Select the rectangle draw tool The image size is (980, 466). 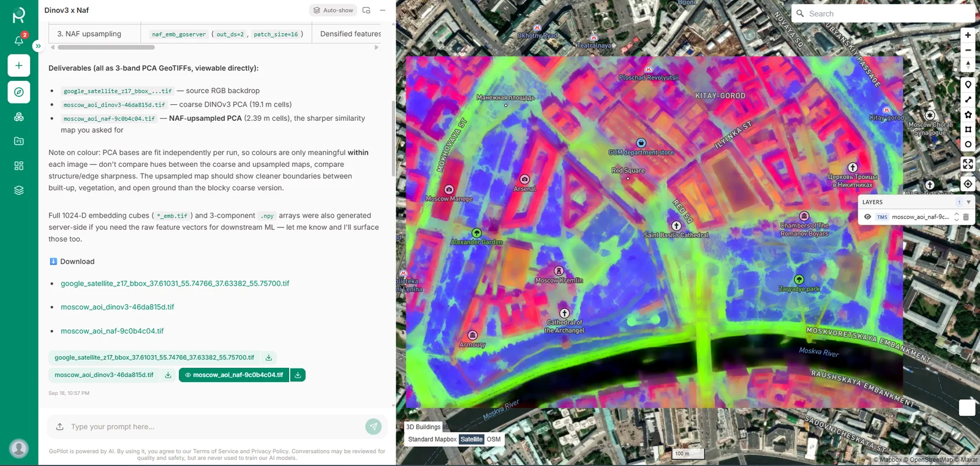coord(968,129)
